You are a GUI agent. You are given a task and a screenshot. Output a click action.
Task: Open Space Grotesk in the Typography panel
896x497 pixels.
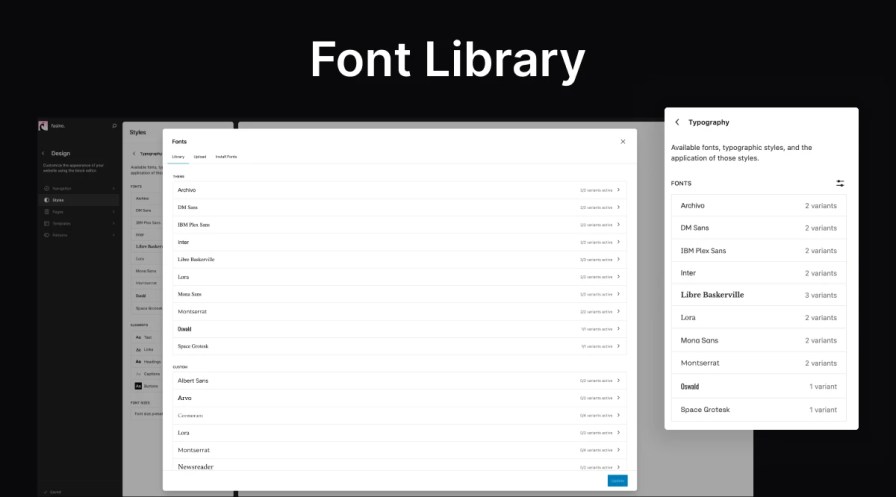pos(758,410)
